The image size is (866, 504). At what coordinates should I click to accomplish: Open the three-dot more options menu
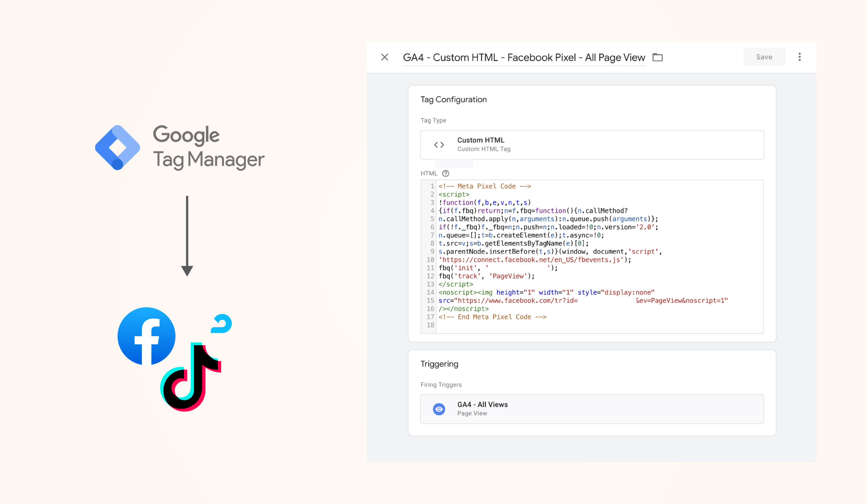(799, 57)
